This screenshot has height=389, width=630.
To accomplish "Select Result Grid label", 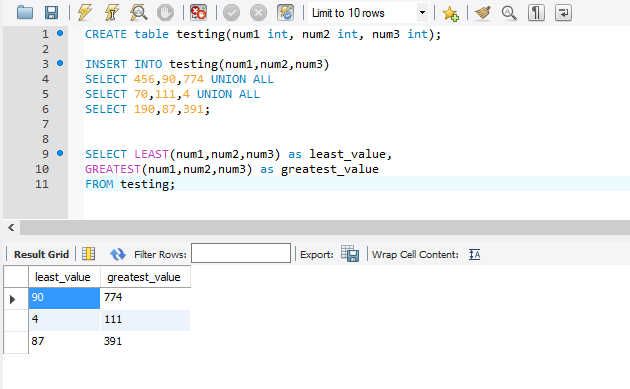I will pyautogui.click(x=41, y=254).
